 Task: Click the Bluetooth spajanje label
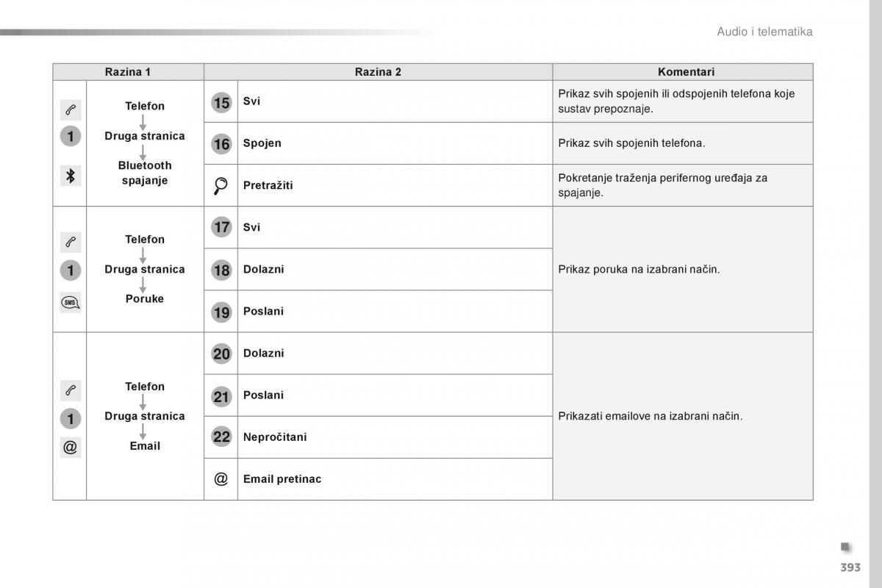click(x=145, y=173)
